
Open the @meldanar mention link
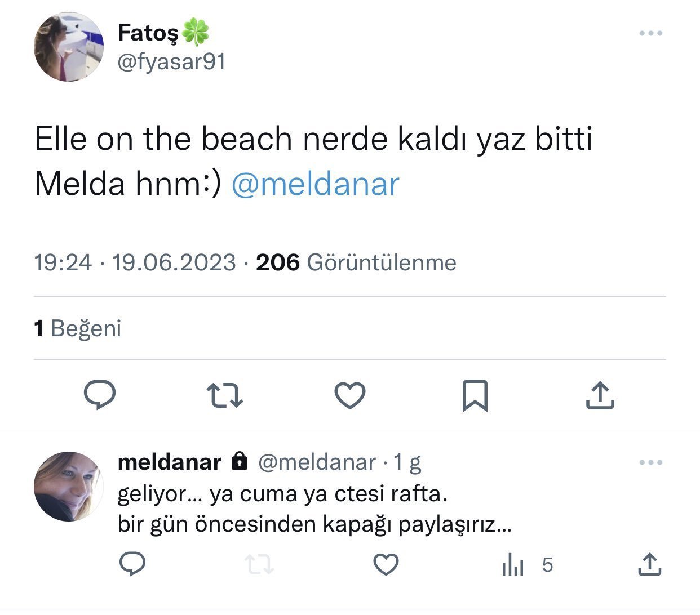(315, 185)
